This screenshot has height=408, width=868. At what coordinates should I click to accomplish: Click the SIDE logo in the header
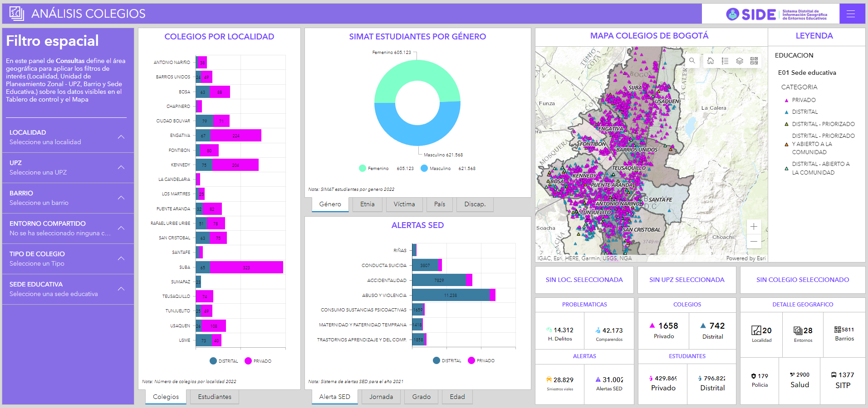(776, 14)
